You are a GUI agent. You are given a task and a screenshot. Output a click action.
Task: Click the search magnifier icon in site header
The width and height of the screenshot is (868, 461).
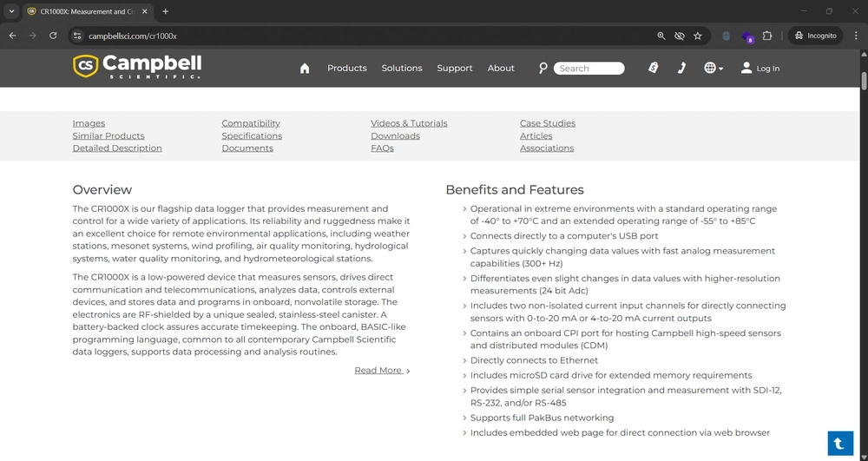tap(543, 68)
